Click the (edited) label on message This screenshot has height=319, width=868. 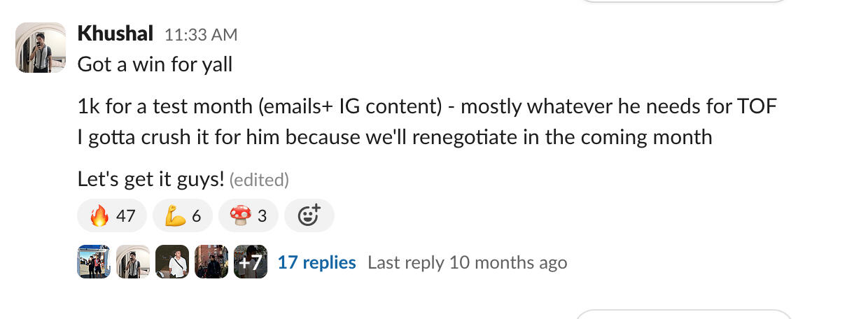[x=259, y=180]
